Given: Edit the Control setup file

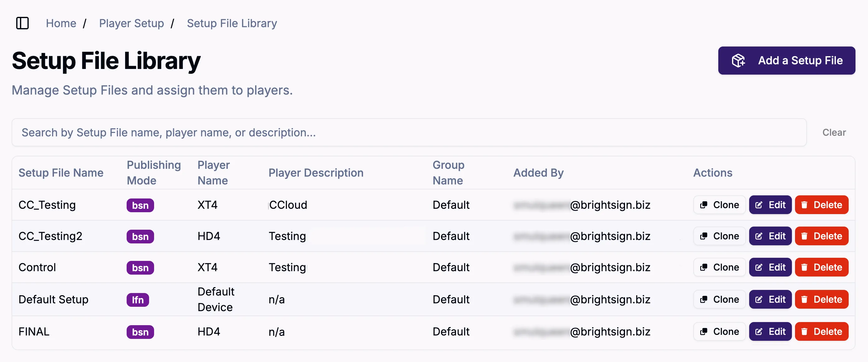Looking at the screenshot, I should 770,267.
